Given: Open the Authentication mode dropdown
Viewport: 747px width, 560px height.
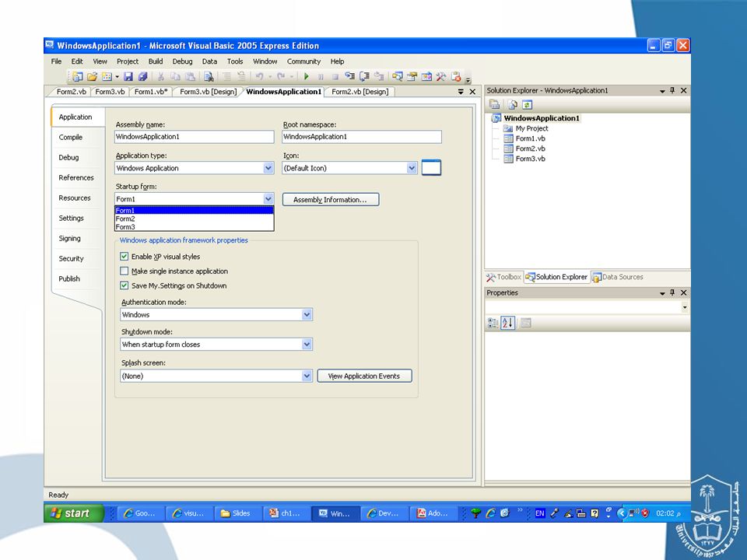Looking at the screenshot, I should click(x=307, y=315).
